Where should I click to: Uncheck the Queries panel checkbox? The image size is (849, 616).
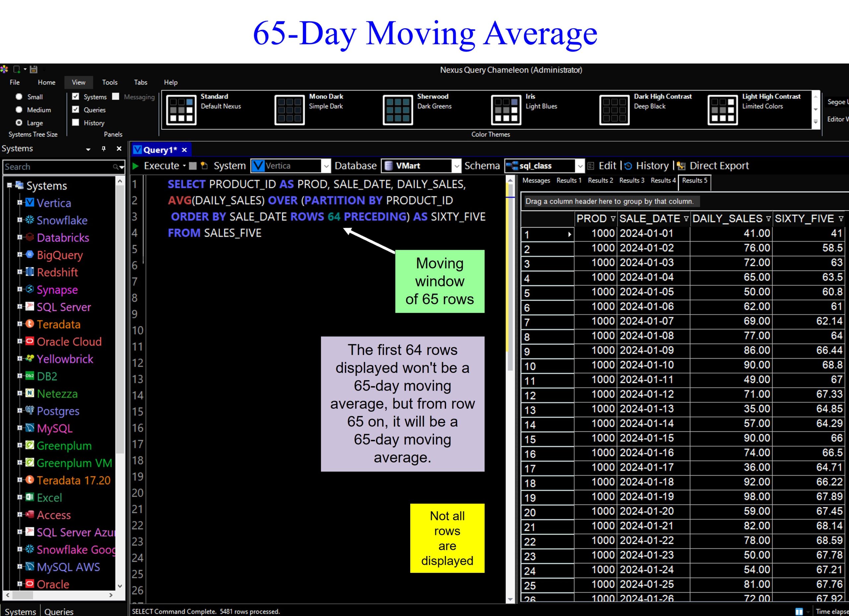[76, 109]
